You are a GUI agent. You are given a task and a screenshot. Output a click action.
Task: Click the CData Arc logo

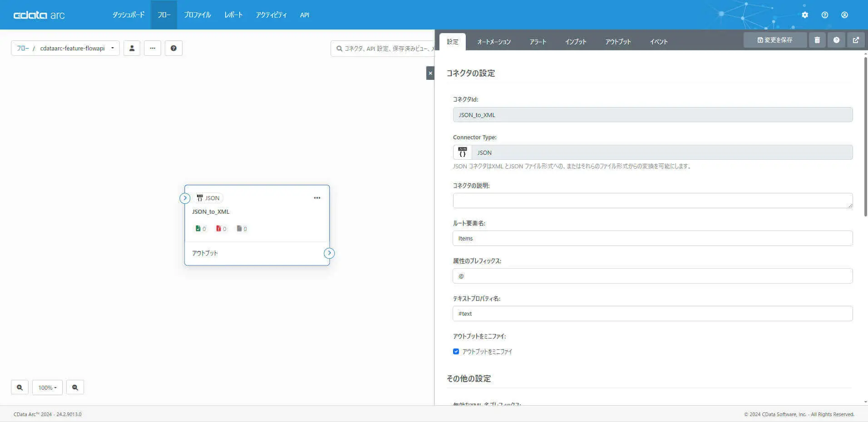pyautogui.click(x=39, y=15)
